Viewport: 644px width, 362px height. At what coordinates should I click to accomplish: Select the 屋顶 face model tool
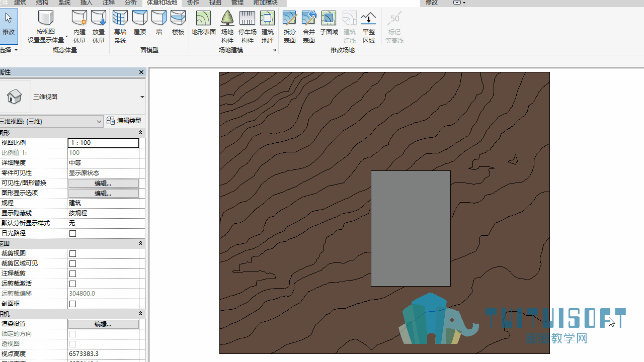[x=140, y=23]
